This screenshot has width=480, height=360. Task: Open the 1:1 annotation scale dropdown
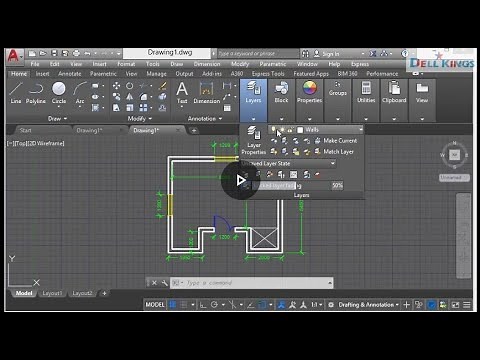tap(317, 305)
